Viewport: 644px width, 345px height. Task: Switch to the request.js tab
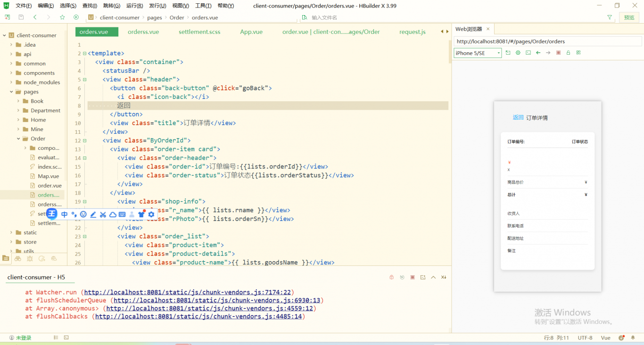[x=413, y=32]
